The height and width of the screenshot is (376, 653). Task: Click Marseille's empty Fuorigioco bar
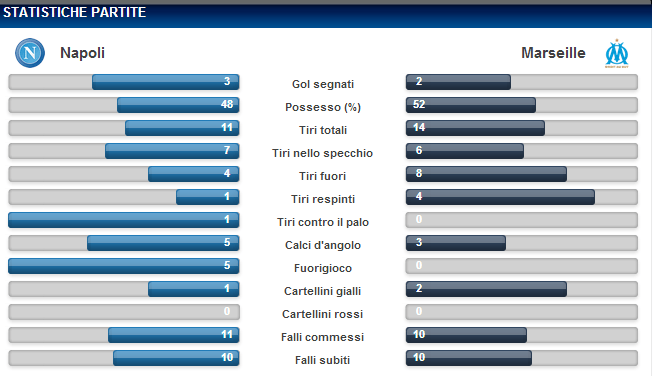(521, 266)
